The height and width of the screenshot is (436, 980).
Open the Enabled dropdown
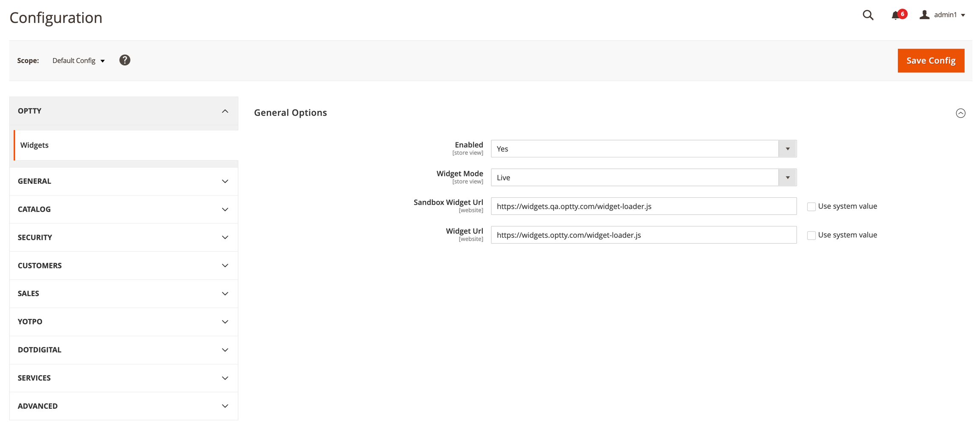tap(643, 149)
